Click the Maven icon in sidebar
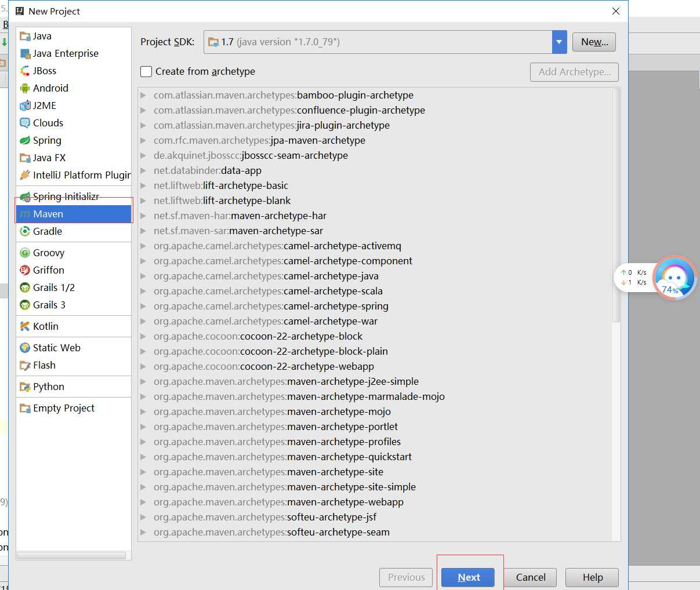The width and height of the screenshot is (700, 590). [25, 214]
